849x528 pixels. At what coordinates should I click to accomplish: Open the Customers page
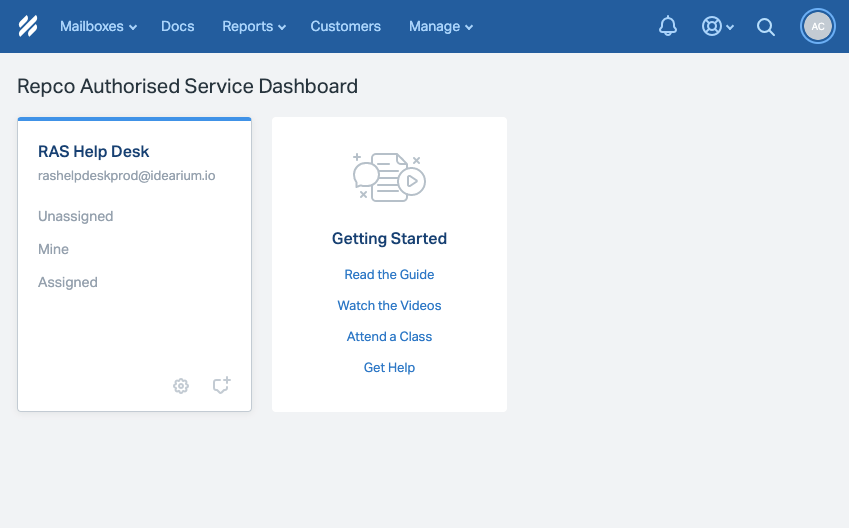pos(345,27)
